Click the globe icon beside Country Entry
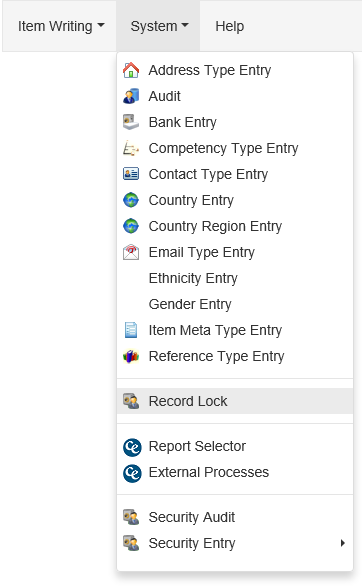362x586 pixels. click(x=131, y=200)
